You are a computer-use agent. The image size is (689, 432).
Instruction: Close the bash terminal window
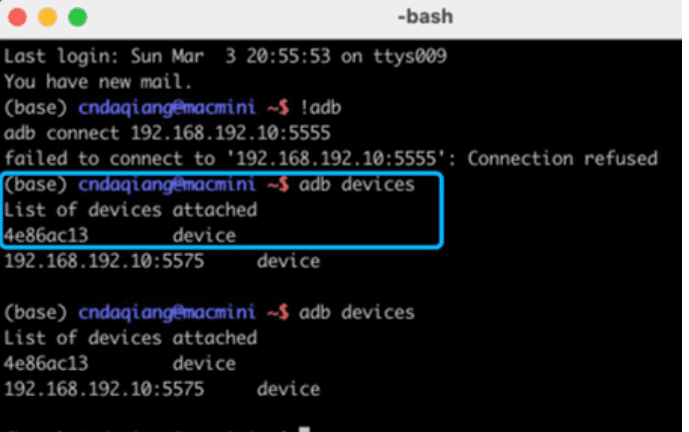point(17,17)
